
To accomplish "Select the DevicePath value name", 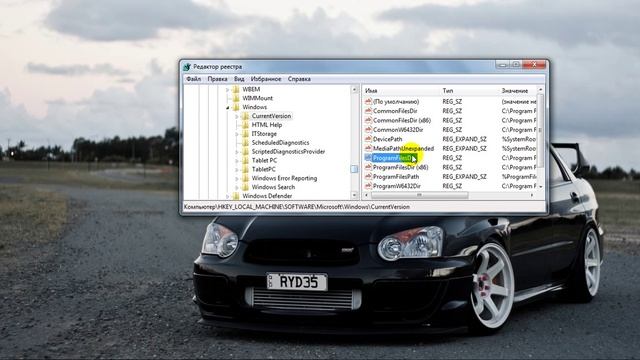I will coord(387,139).
